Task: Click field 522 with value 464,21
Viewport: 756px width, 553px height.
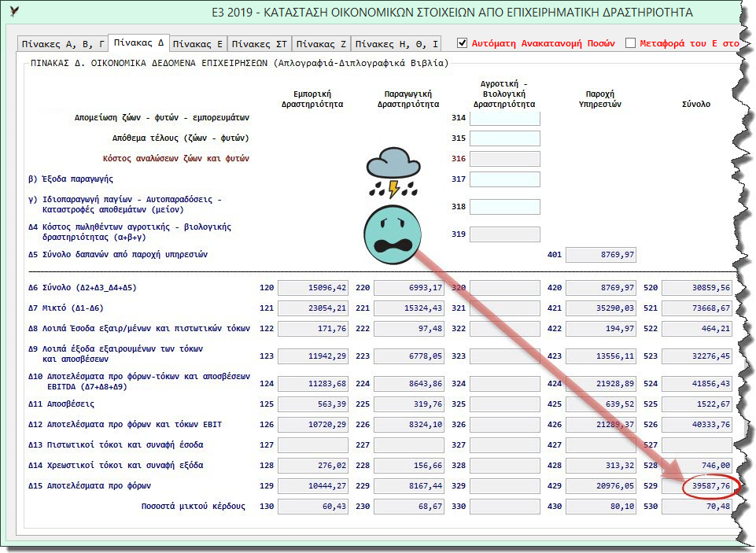Action: pyautogui.click(x=697, y=329)
